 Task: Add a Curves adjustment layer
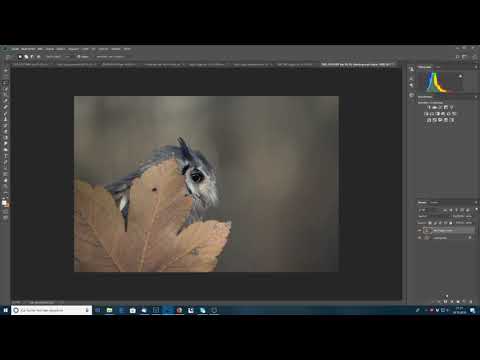[x=440, y=107]
